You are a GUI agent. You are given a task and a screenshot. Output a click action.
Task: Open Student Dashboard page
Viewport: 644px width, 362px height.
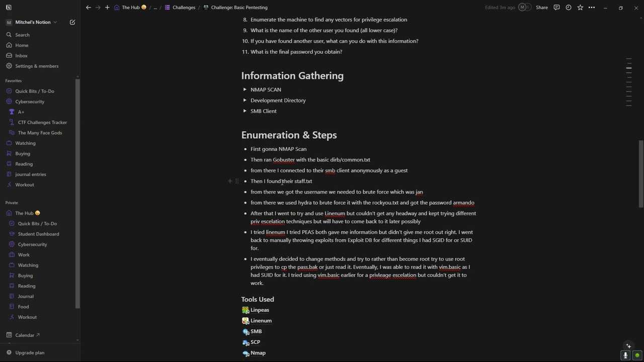40,234
